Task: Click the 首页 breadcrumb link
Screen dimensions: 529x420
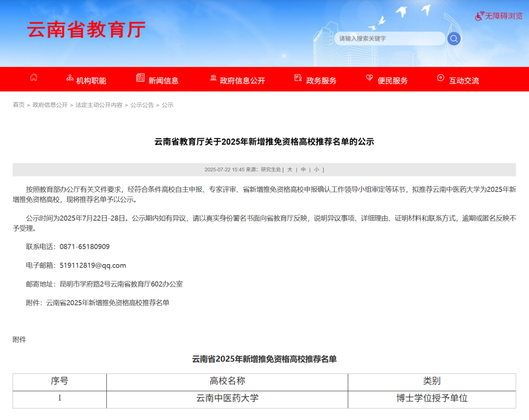Action: [19, 105]
